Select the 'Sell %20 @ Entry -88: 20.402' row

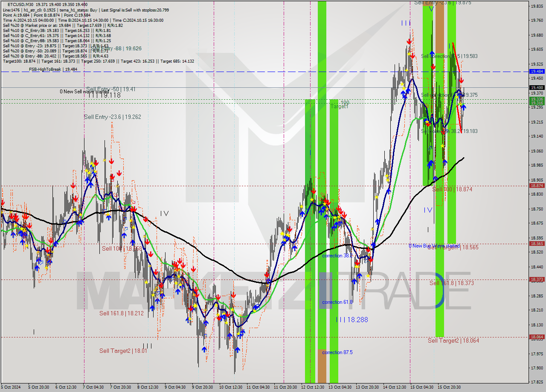55,56
